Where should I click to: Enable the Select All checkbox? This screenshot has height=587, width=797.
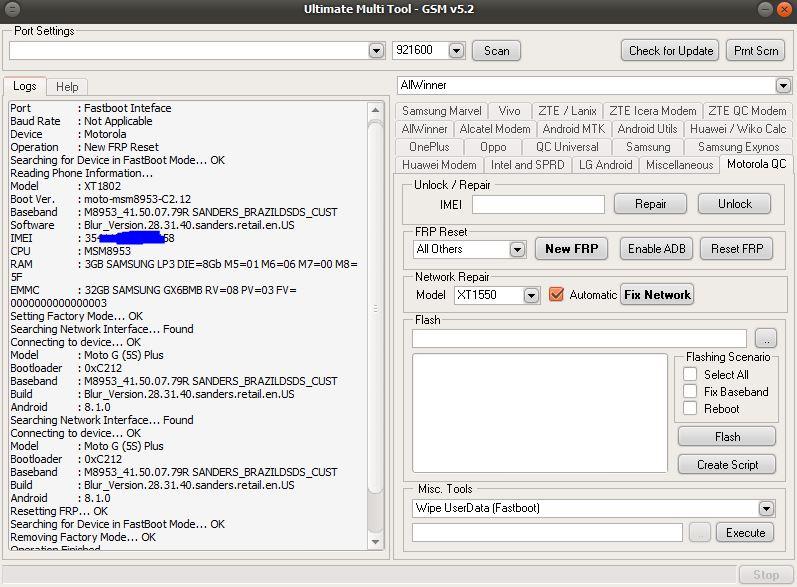tap(690, 375)
